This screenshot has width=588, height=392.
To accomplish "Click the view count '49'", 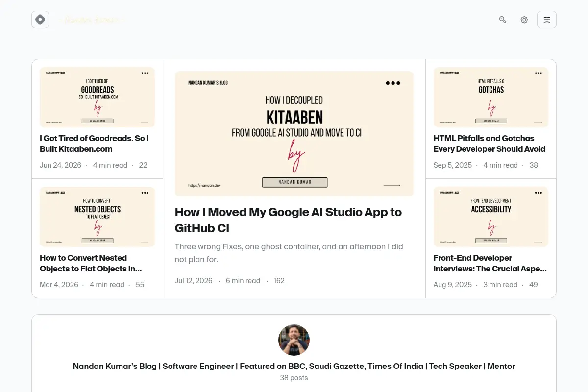I will pos(534,285).
